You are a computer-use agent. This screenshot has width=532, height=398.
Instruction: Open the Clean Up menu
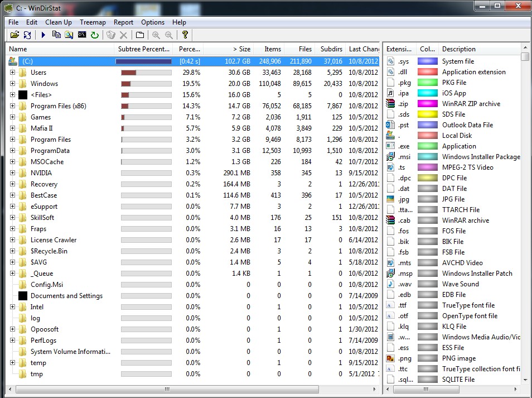click(x=59, y=22)
